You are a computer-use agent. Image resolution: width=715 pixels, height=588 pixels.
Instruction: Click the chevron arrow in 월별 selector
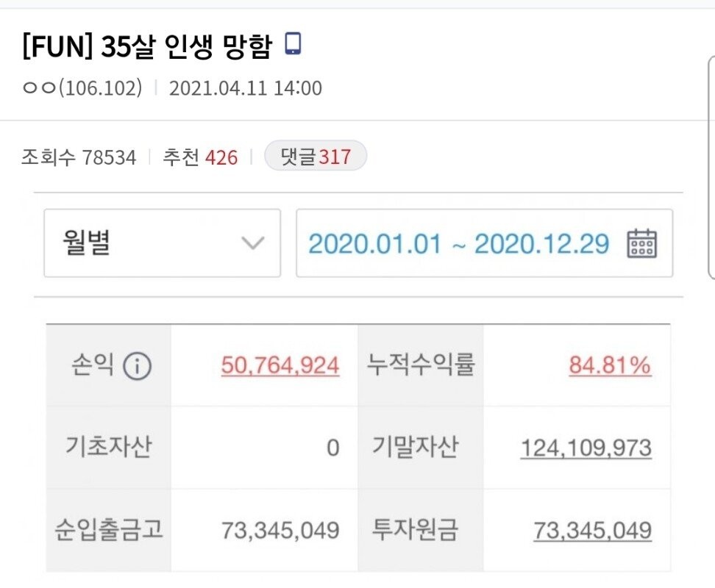click(253, 243)
